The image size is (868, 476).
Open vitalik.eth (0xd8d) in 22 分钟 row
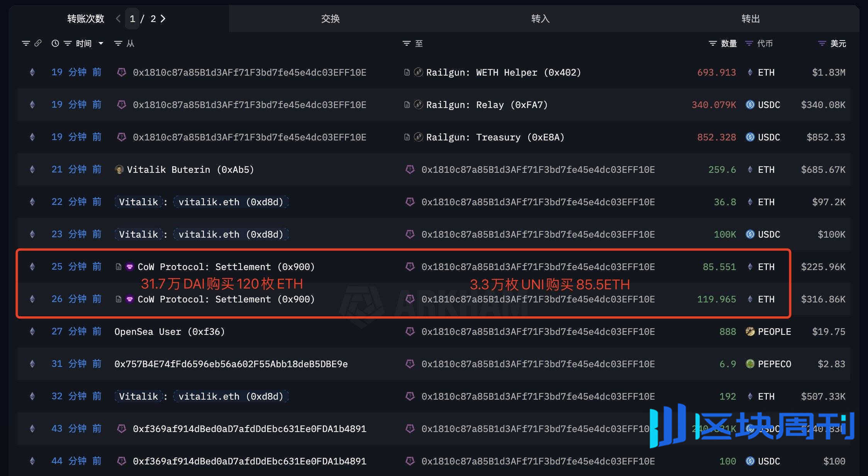pyautogui.click(x=231, y=202)
